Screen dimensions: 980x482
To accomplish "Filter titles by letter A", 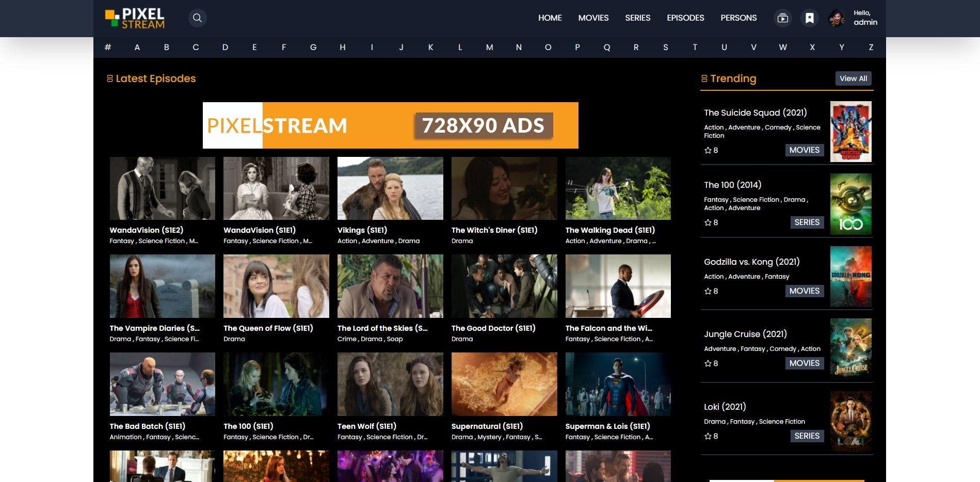I will (137, 47).
